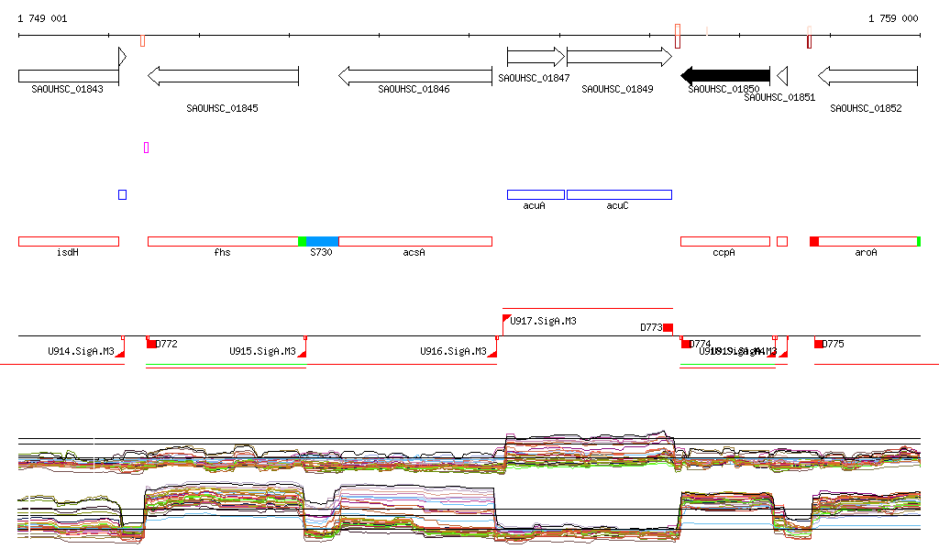Click the S730 label text
This screenshot has width=939, height=560.
[x=321, y=252]
